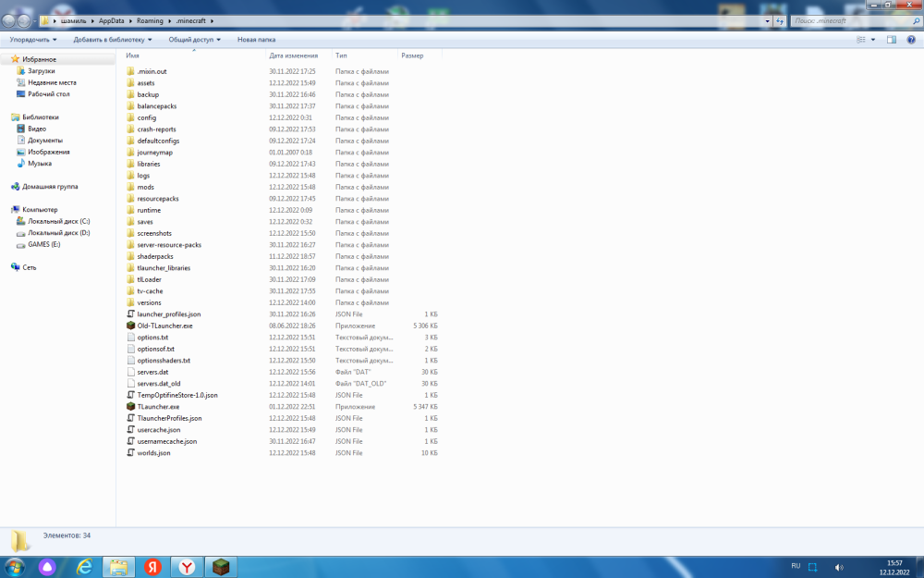Go back with the Back arrow

click(8, 20)
